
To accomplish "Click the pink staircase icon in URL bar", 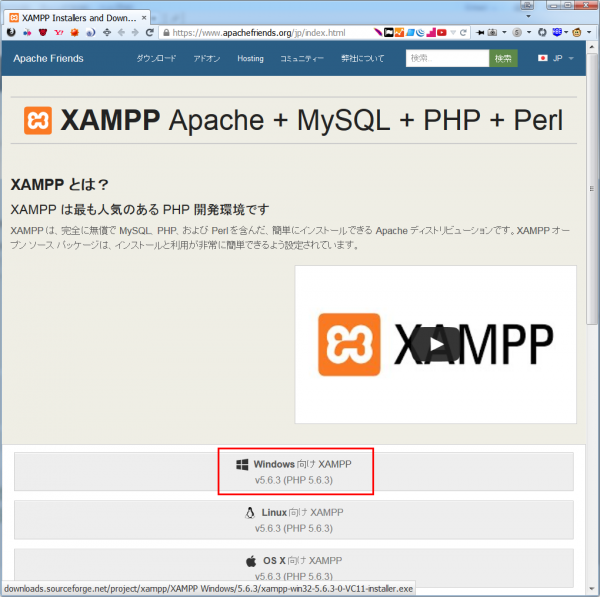I will 431,33.
